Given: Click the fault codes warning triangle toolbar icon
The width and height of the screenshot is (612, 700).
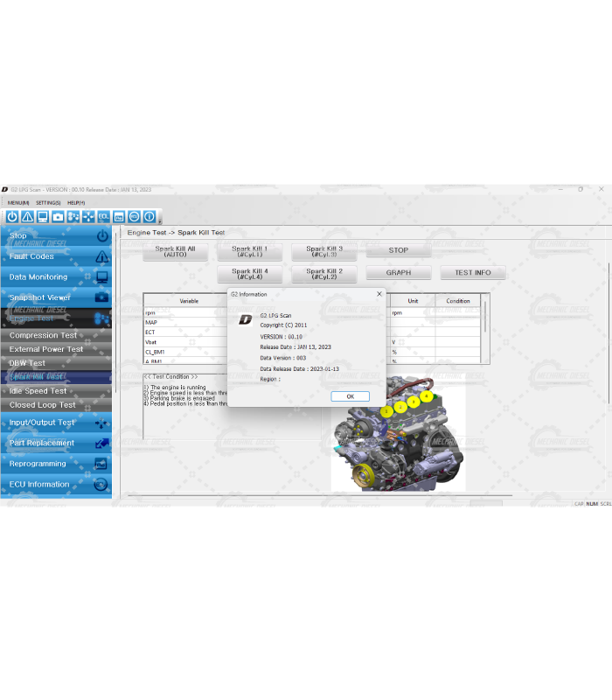Looking at the screenshot, I should coord(27,216).
